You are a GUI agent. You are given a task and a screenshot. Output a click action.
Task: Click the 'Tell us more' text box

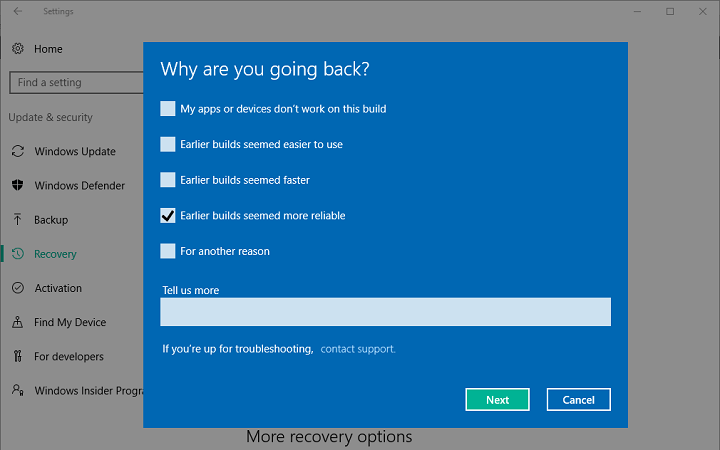[x=385, y=312]
